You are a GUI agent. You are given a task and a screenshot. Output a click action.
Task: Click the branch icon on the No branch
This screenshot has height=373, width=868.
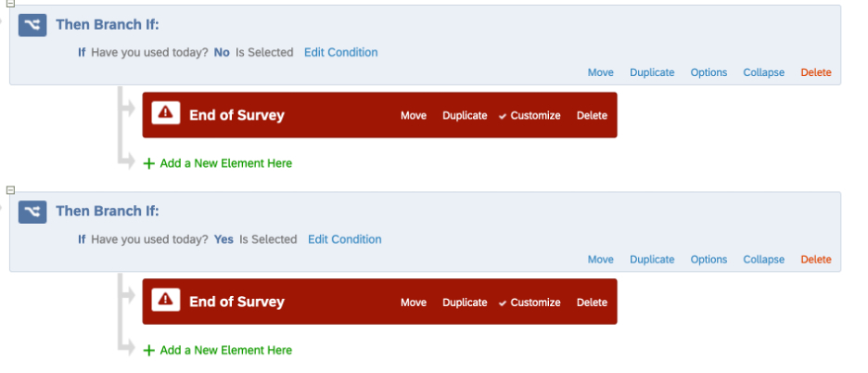pyautogui.click(x=32, y=25)
